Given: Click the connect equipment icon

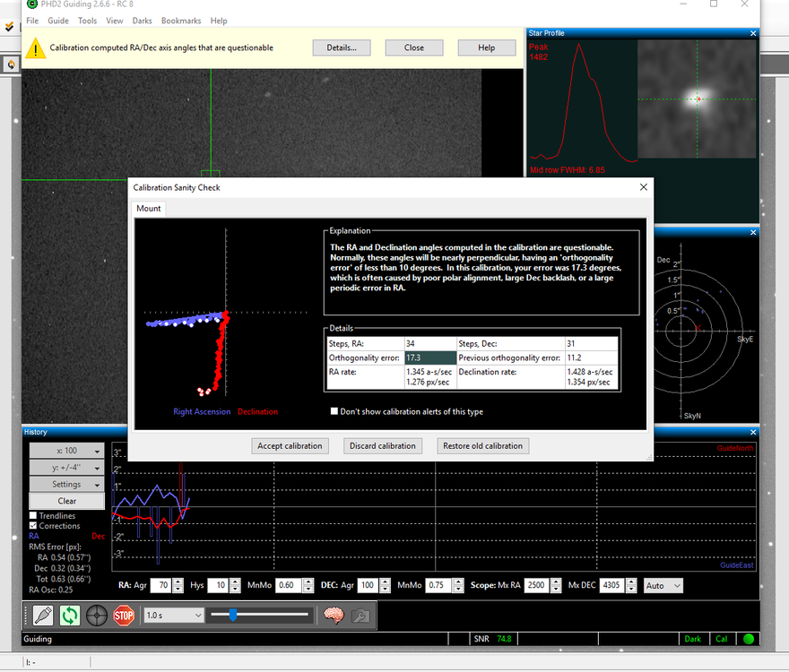Looking at the screenshot, I should click(x=42, y=616).
